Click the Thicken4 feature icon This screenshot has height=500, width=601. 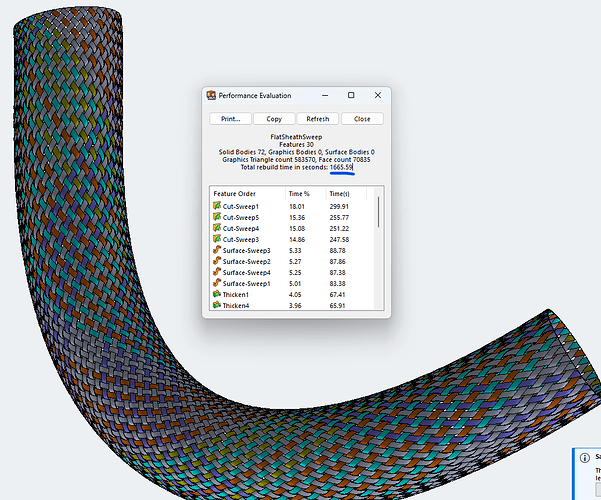[217, 306]
